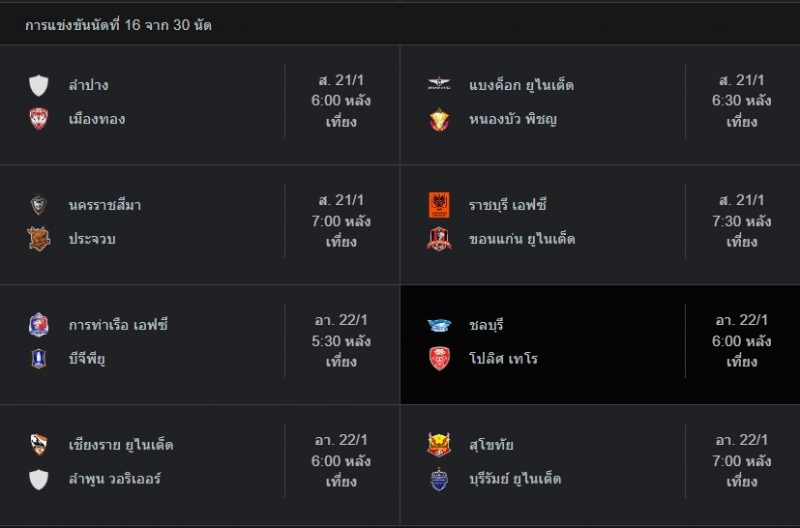The width and height of the screenshot is (800, 528).
Task: Click the Nakhon Ratchasima (นครราชสีมา) team crest
Action: [39, 205]
